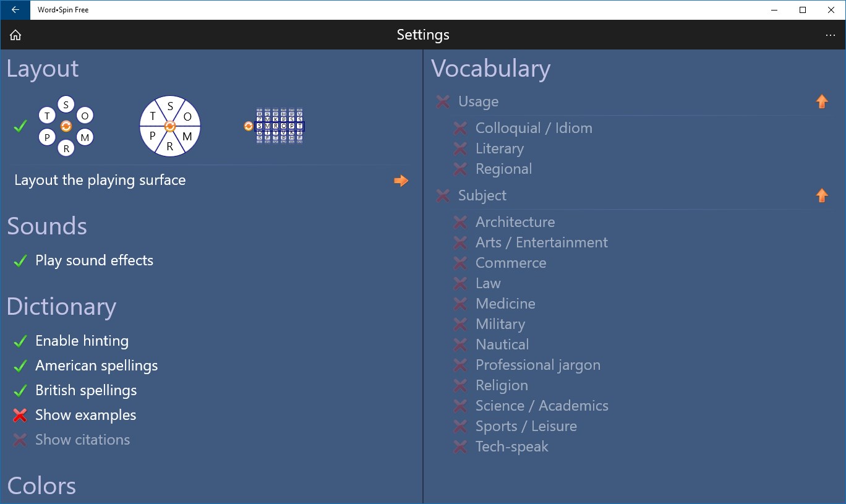
Task: Toggle the Subject category X mark
Action: click(443, 195)
